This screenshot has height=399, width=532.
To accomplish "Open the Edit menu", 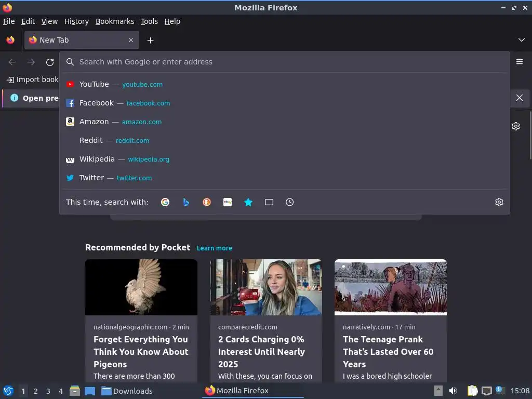I will 28,21.
